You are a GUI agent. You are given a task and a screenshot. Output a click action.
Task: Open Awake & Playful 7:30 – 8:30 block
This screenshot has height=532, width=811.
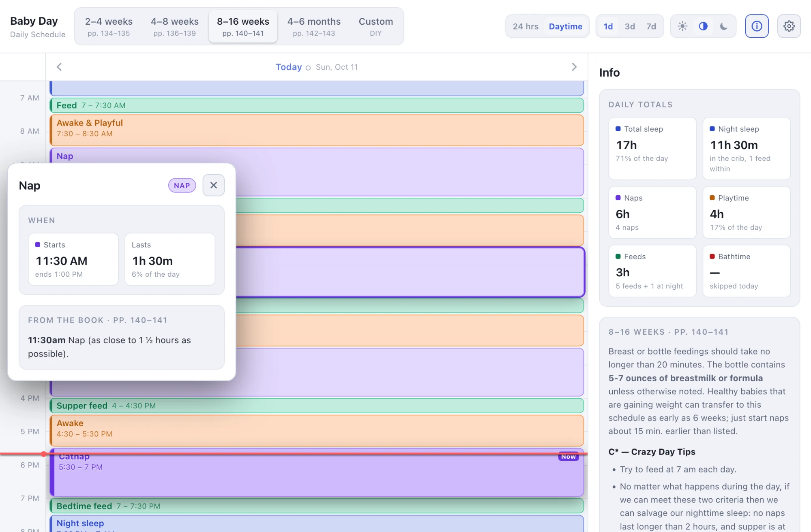tap(317, 130)
